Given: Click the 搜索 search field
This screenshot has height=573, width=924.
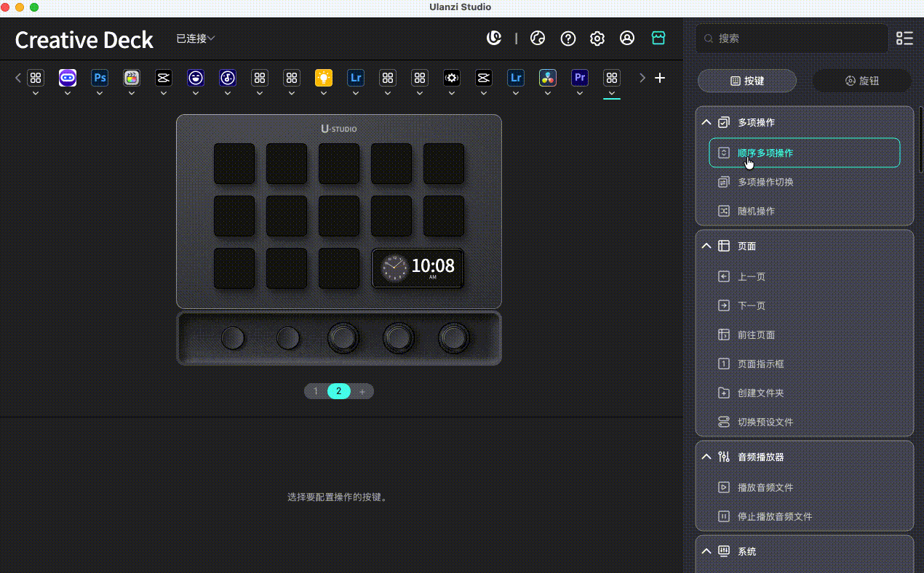Looking at the screenshot, I should coord(793,39).
